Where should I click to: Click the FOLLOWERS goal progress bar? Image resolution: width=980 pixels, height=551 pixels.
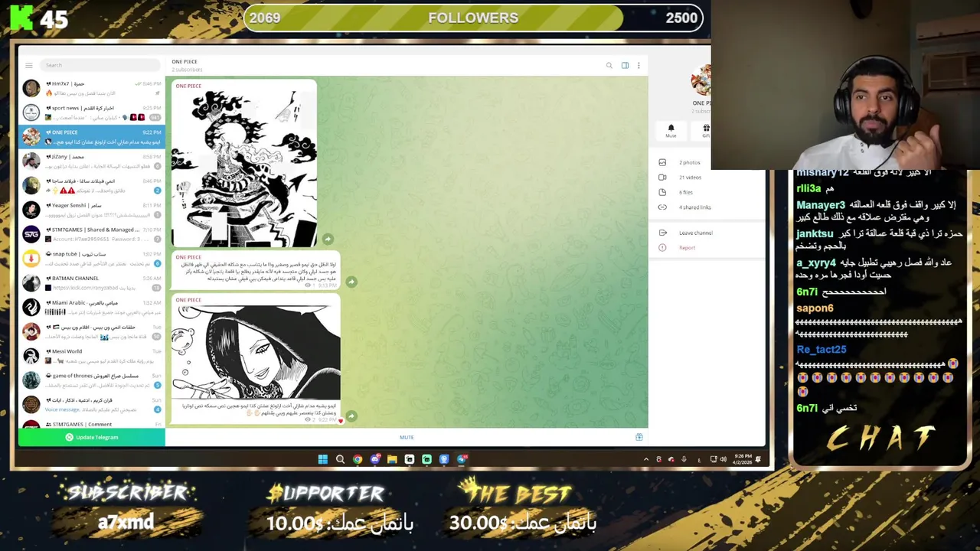[473, 18]
